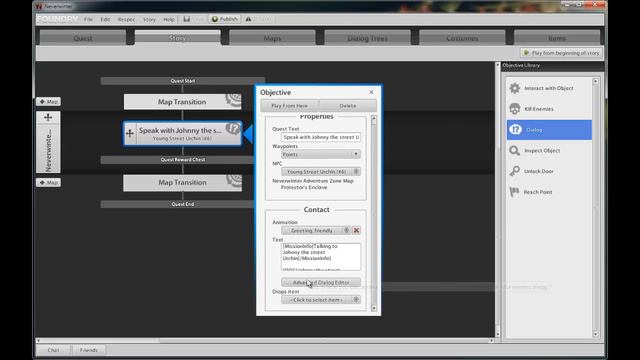Viewport: 640px width, 360px height.
Task: Click the Quest Start bar
Action: [x=182, y=81]
